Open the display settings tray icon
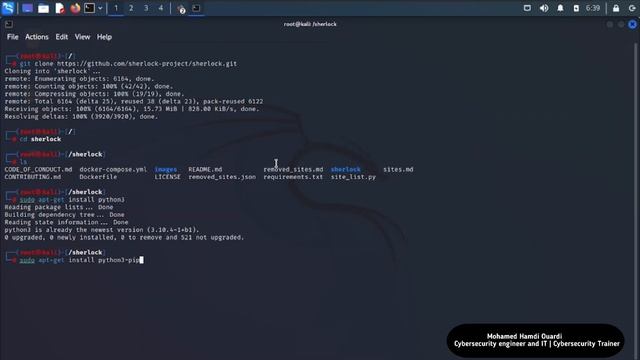Screen dimensions: 640x360 [527, 8]
